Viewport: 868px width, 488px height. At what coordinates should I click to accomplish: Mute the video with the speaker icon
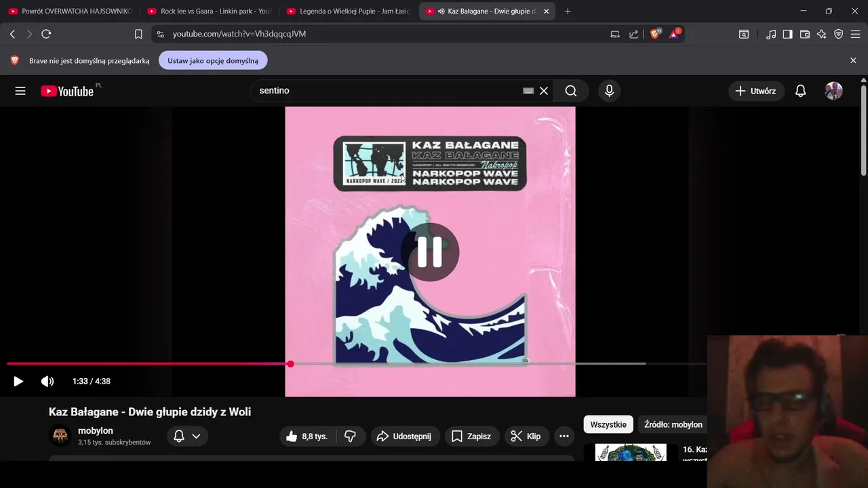pos(47,382)
